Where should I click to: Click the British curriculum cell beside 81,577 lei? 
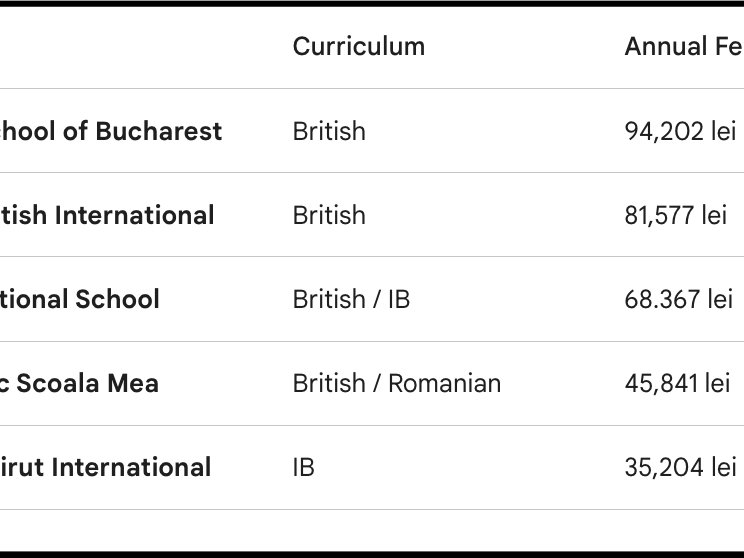coord(329,215)
